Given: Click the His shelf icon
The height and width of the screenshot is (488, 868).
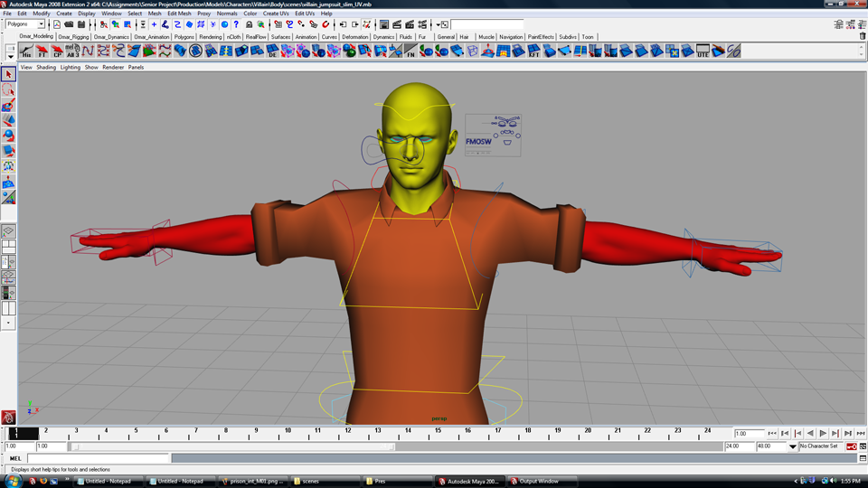Looking at the screenshot, I should coord(26,51).
